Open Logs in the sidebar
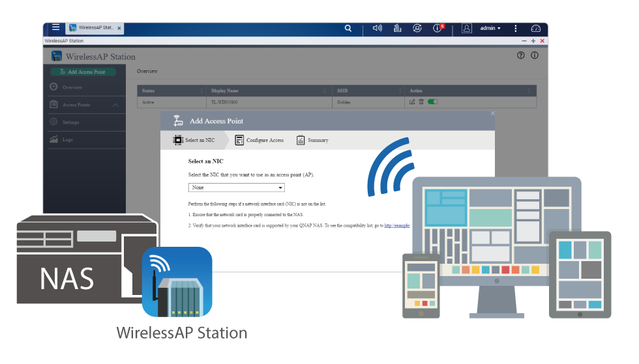This screenshot has width=639, height=364. [x=68, y=140]
